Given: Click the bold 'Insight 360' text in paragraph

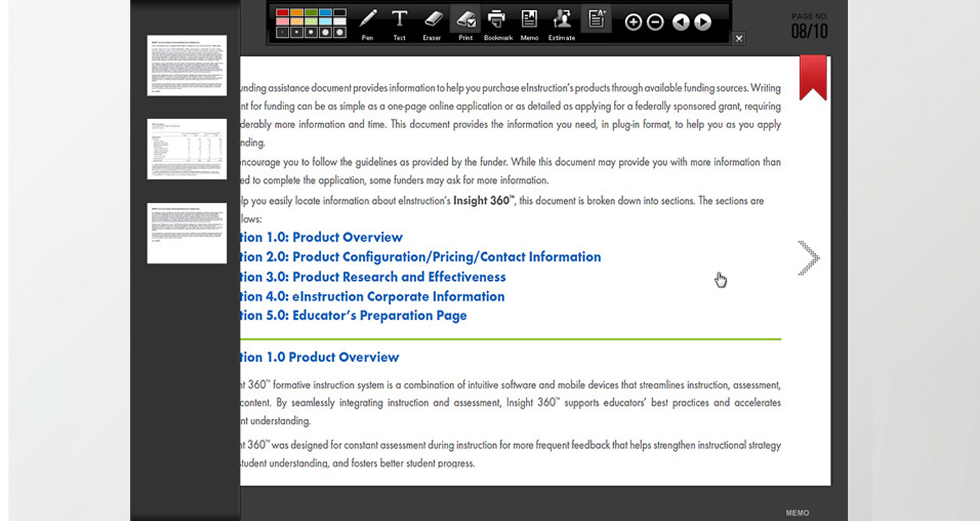Looking at the screenshot, I should pos(483,201).
